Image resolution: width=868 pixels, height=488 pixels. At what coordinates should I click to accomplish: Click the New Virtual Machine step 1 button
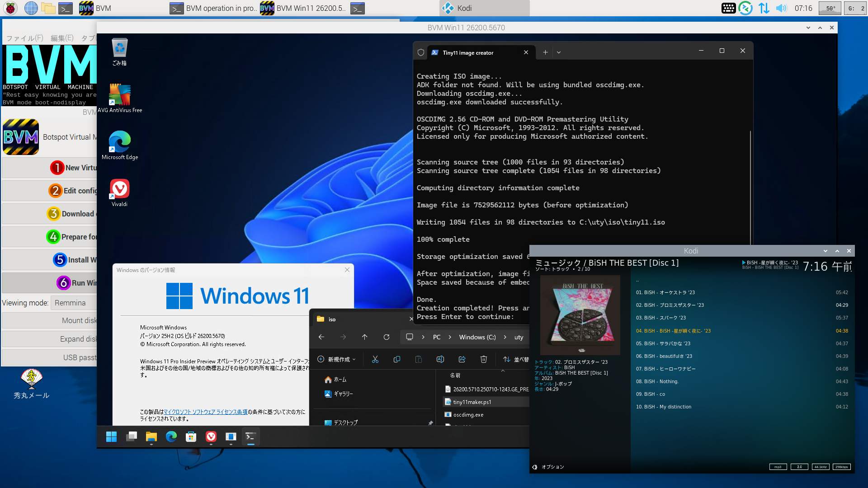coord(49,168)
